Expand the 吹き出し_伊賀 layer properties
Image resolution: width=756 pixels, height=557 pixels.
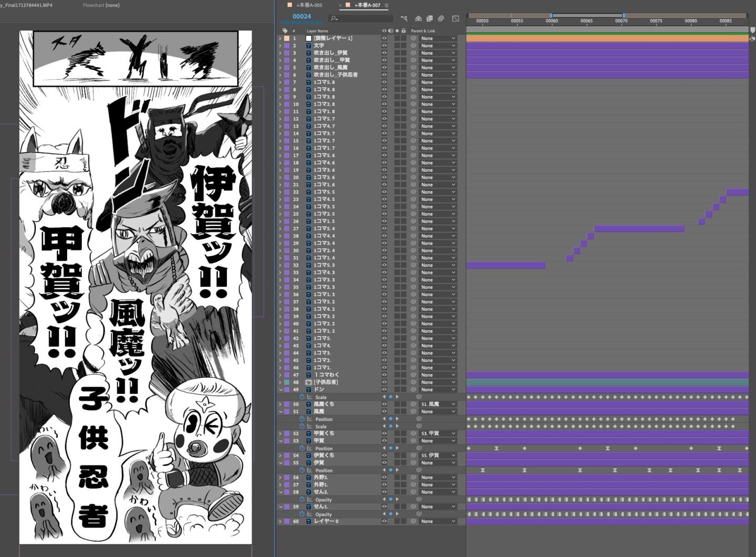coord(280,53)
